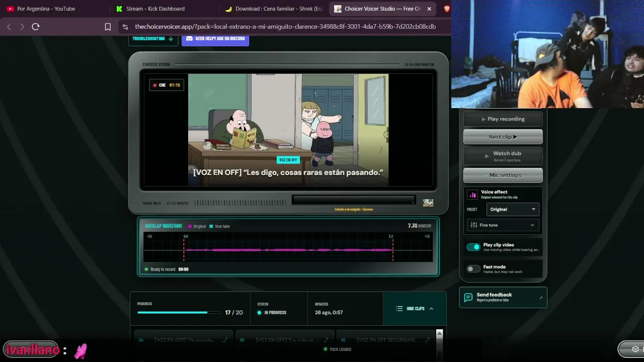This screenshot has height=362, width=644.
Task: Click the Watch dub play icon
Action: [487, 156]
